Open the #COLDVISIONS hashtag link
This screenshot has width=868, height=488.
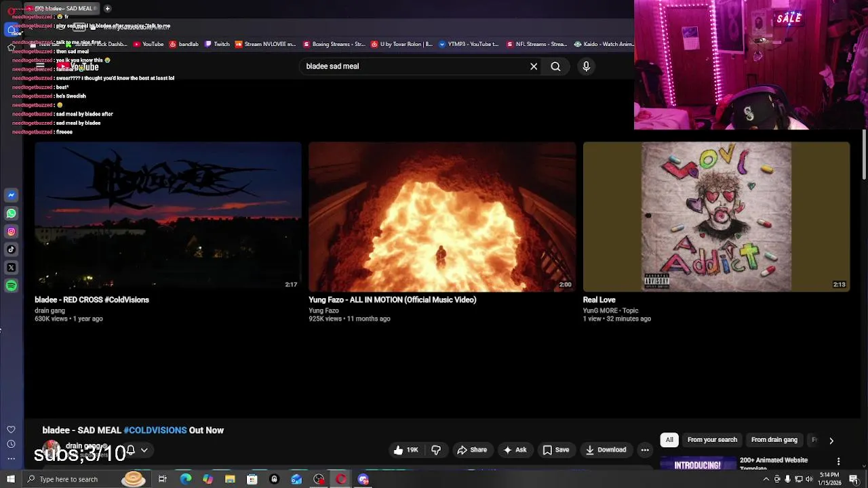point(155,430)
